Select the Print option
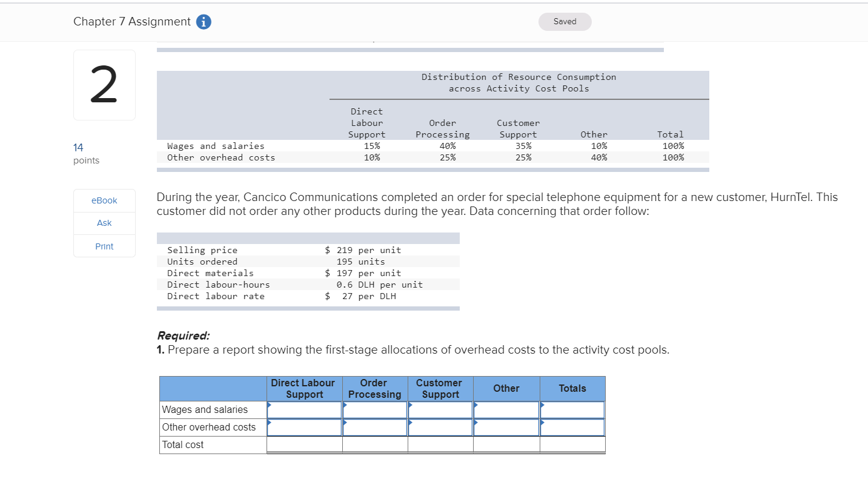Image resolution: width=868 pixels, height=485 pixels. click(x=104, y=246)
